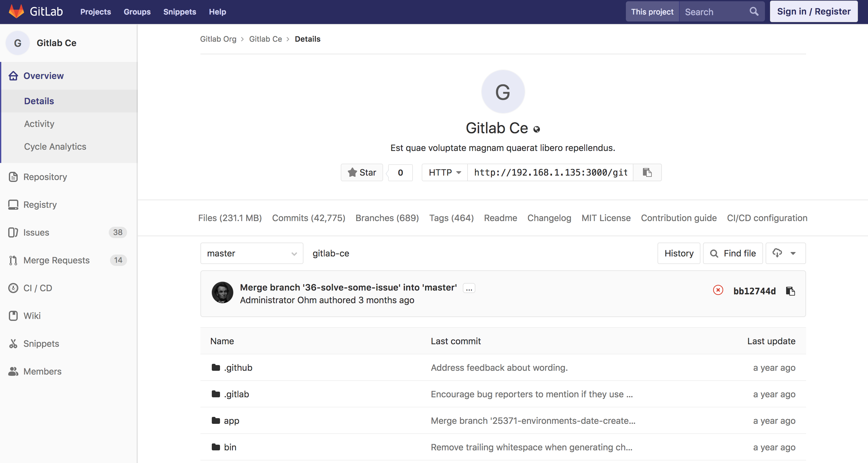Expand the commit message ellipsis
Viewport: 868px width, 463px height.
pos(469,288)
